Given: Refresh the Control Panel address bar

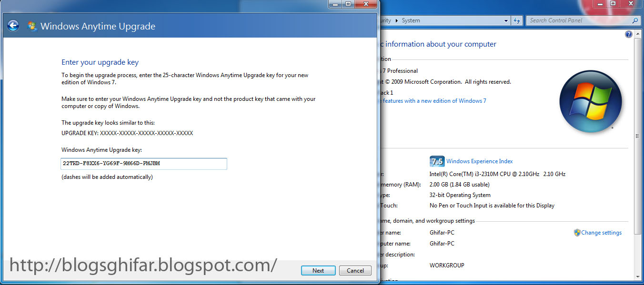Looking at the screenshot, I should point(517,20).
